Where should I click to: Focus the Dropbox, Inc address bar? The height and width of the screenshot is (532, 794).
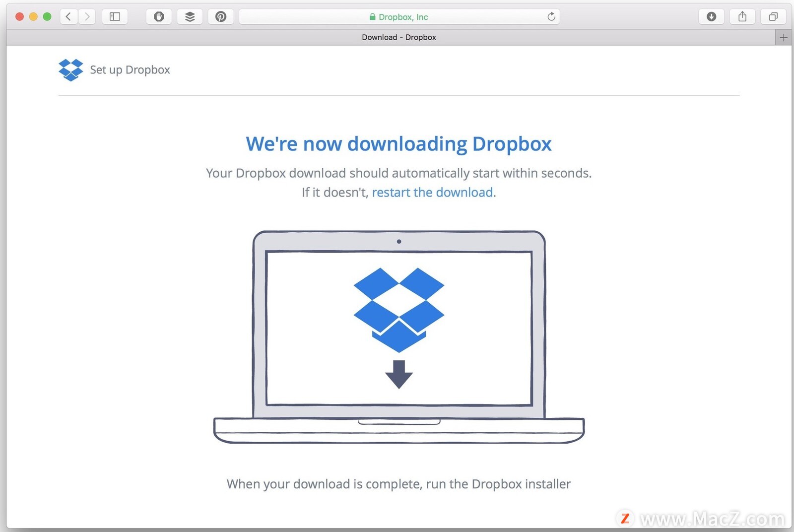pyautogui.click(x=399, y=16)
